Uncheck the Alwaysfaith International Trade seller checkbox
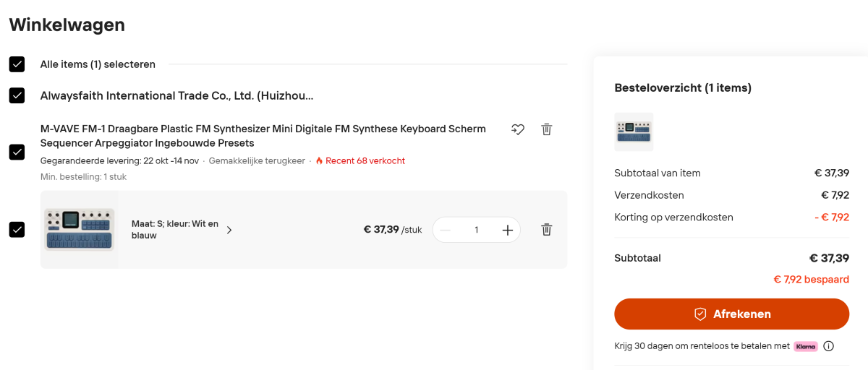The width and height of the screenshot is (868, 370). coord(17,95)
